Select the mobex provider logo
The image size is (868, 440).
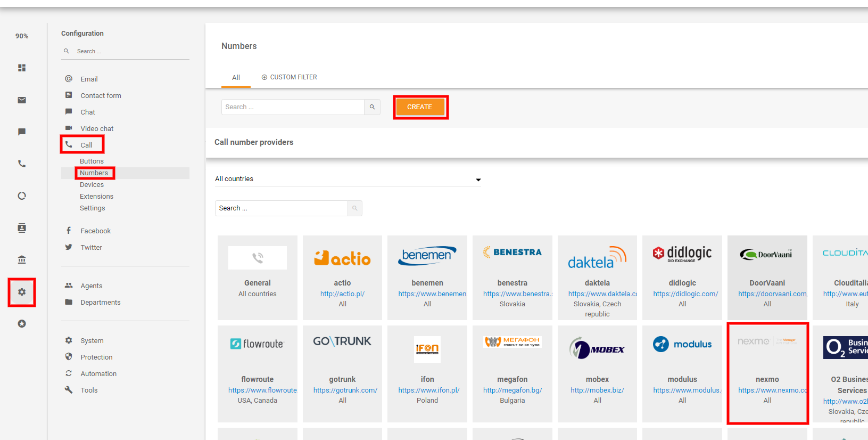597,348
